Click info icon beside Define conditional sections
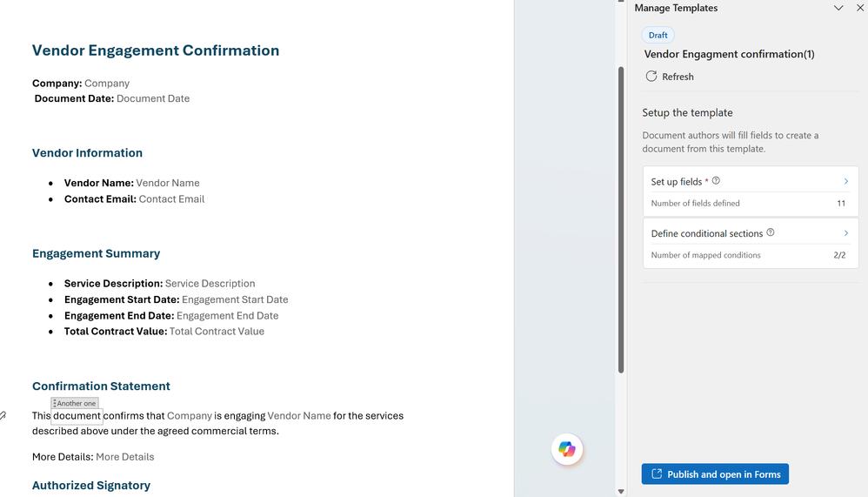 pos(771,232)
